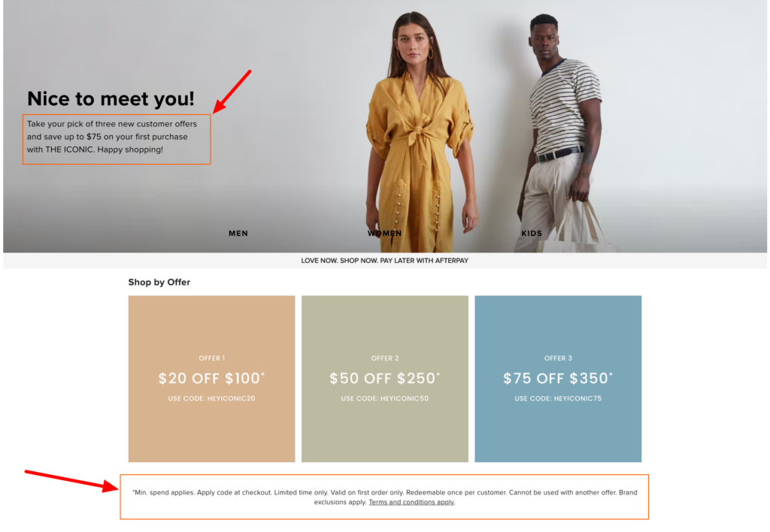Click the OFFER 2 label on olive tile
The image size is (770, 532).
click(x=385, y=358)
